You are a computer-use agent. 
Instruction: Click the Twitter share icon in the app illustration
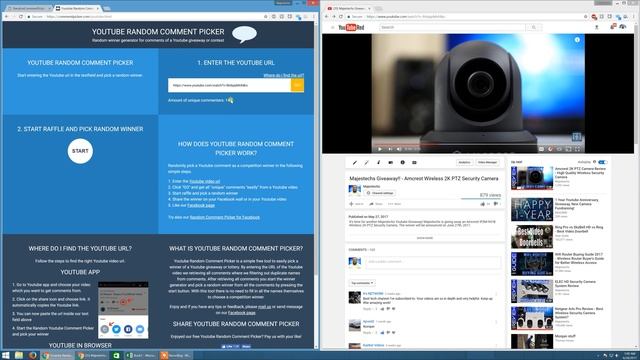click(116, 329)
